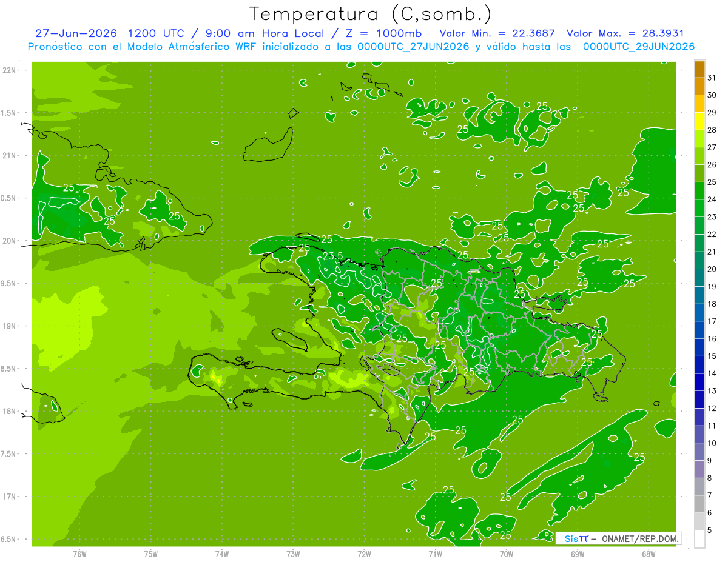Click the '19' color scale label
Screen dimensions: 728x562
tap(712, 286)
